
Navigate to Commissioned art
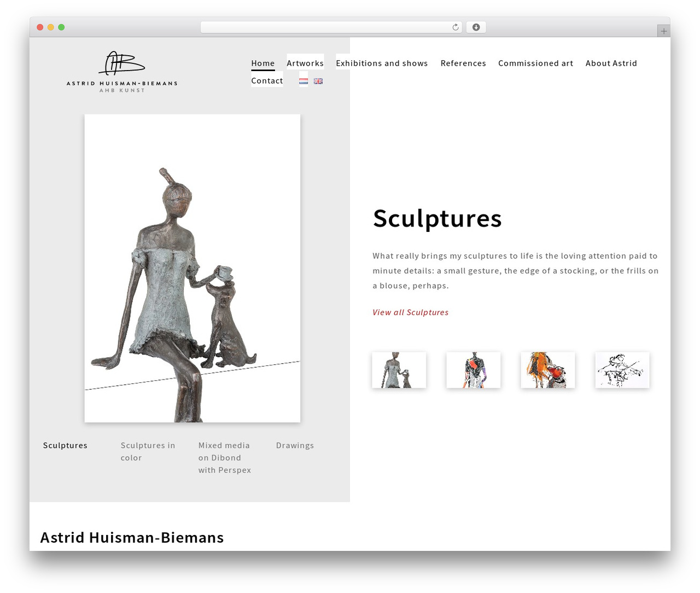(x=535, y=63)
